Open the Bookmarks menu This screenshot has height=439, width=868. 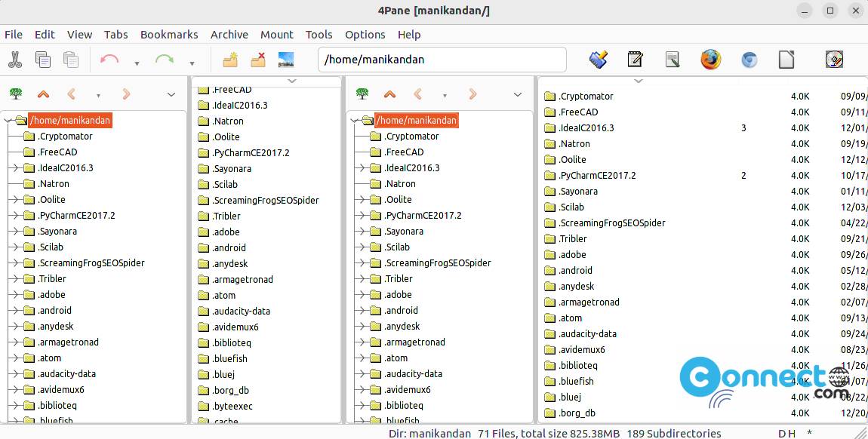coord(169,34)
